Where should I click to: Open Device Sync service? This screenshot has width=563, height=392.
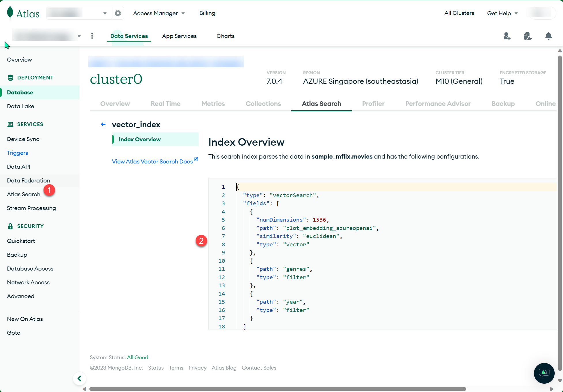(x=23, y=139)
